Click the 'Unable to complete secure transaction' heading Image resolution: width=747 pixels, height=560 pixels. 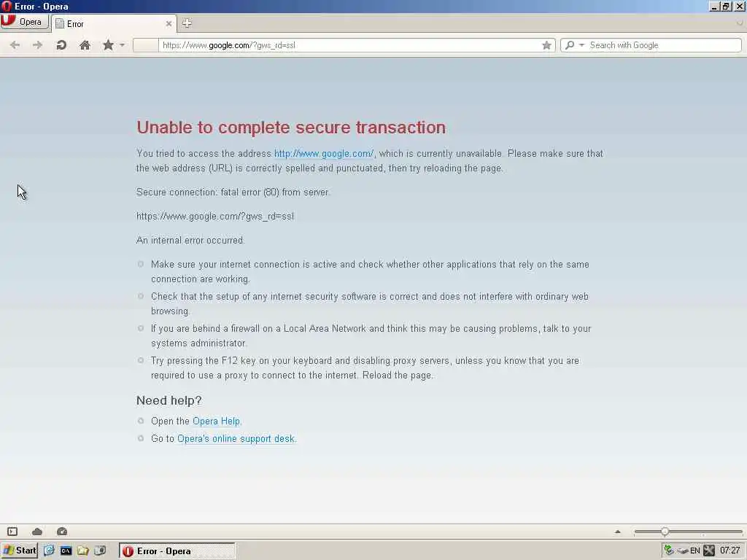(x=291, y=127)
